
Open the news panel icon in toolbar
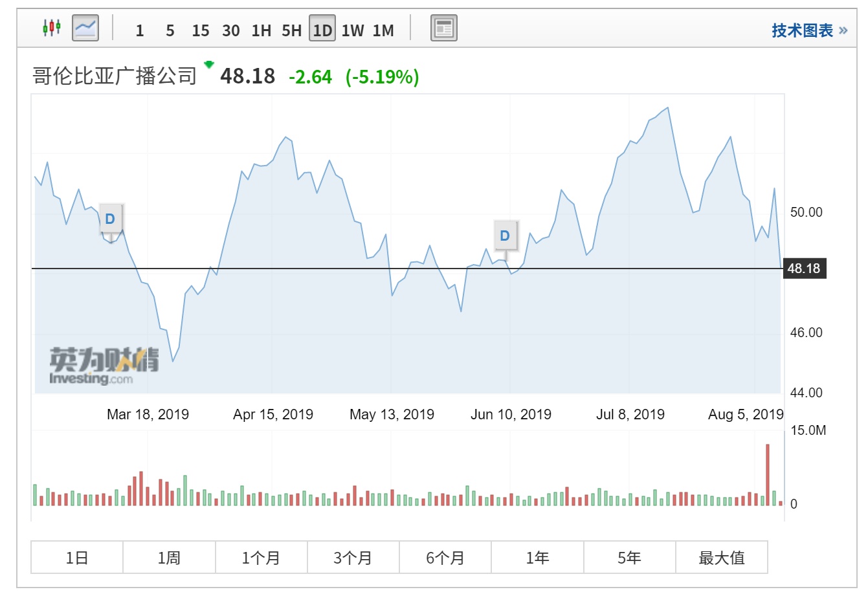(x=443, y=28)
